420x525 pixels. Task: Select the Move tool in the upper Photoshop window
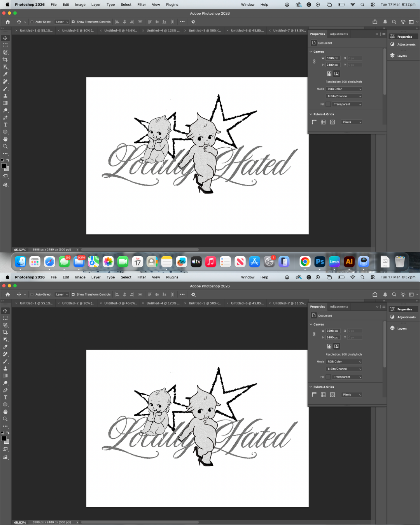pyautogui.click(x=5, y=38)
